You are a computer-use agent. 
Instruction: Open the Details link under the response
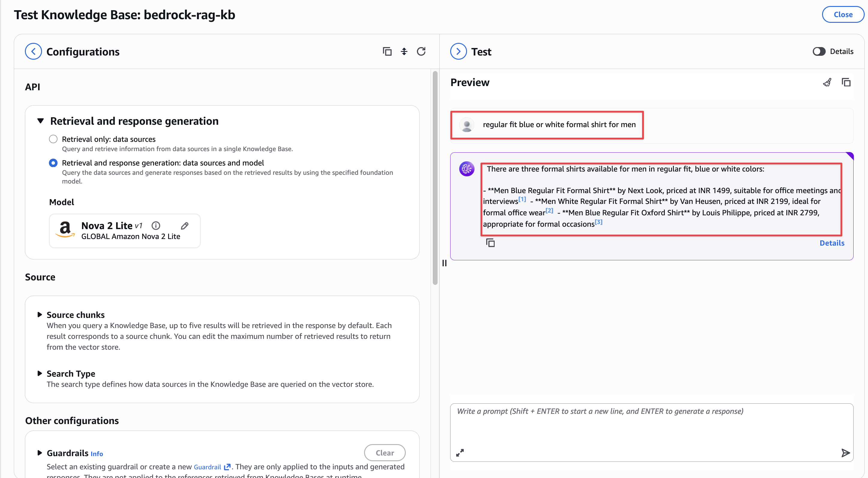[x=832, y=243]
